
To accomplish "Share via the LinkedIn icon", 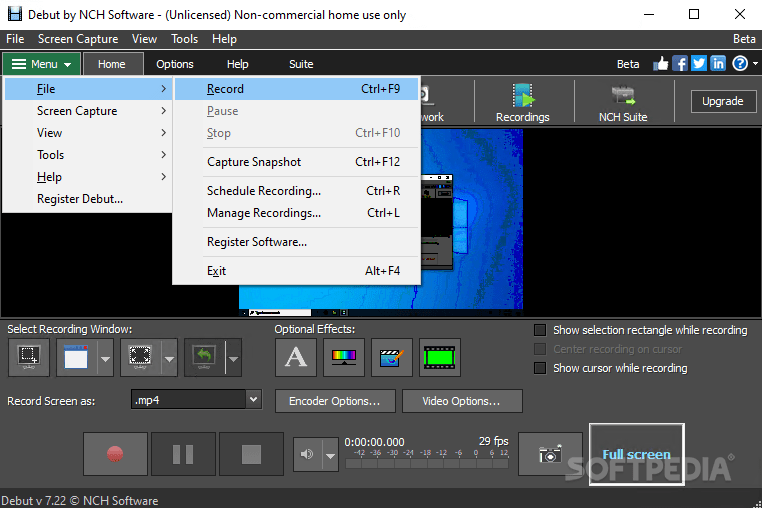I will (x=718, y=64).
